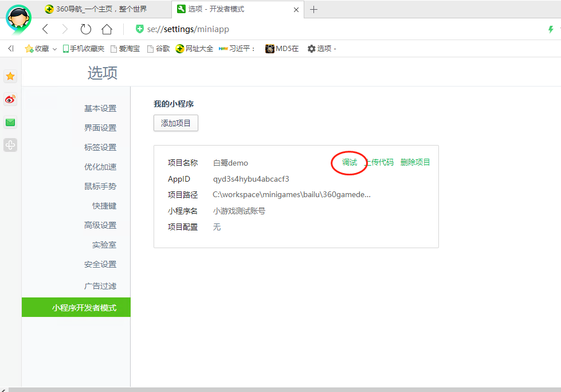Open the star favorites icon in the sidebar
Screen dimensions: 561x392
(x=10, y=76)
